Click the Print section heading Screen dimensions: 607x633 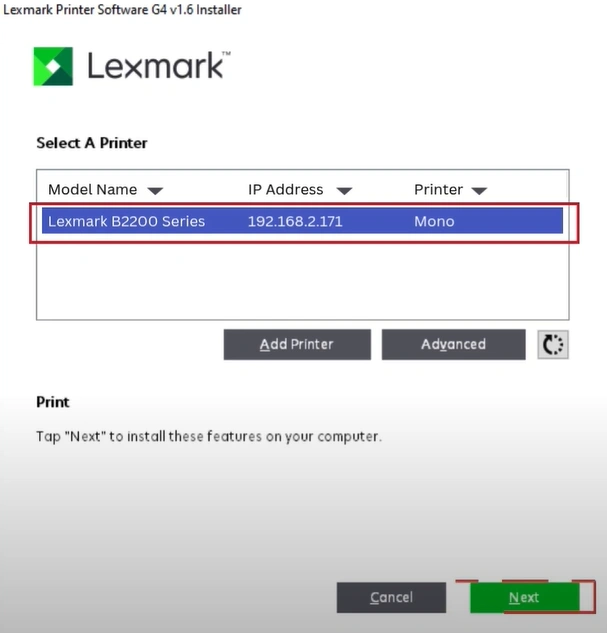coord(53,402)
